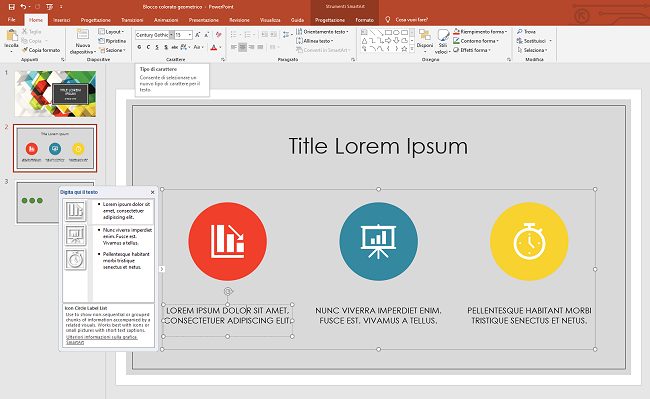The width and height of the screenshot is (650, 399).
Task: Select the star shape in shapes gallery
Action: tap(404, 49)
